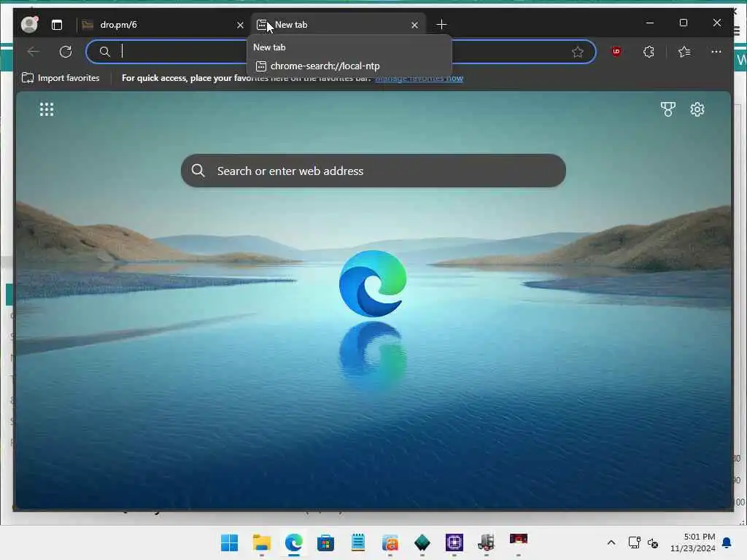Open the film reel app taskbar icon
Screen dimensions: 747x560
487,542
